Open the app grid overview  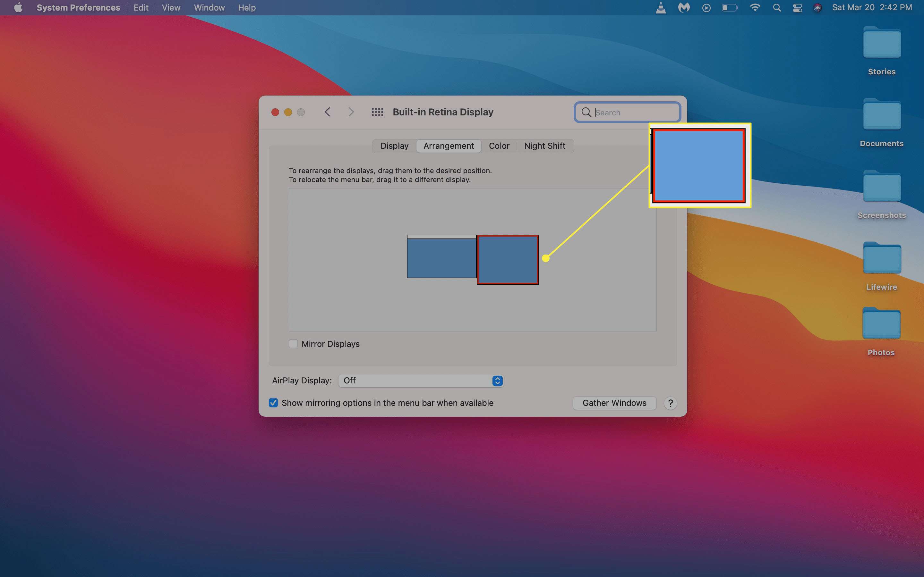tap(377, 112)
